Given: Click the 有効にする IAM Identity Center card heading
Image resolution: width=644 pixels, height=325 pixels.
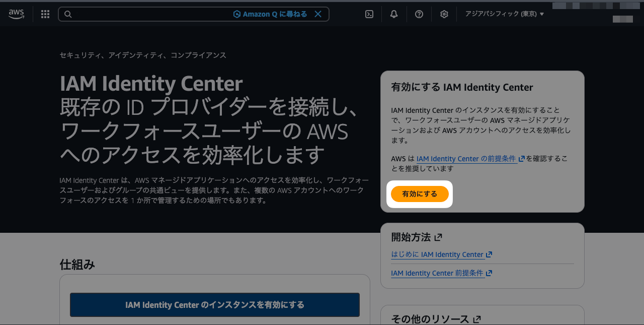Looking at the screenshot, I should point(462,87).
